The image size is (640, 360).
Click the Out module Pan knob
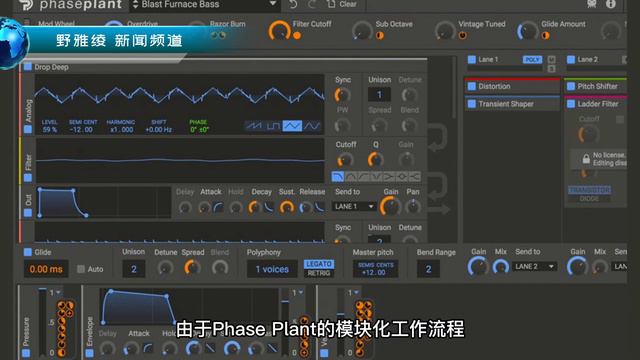point(413,207)
